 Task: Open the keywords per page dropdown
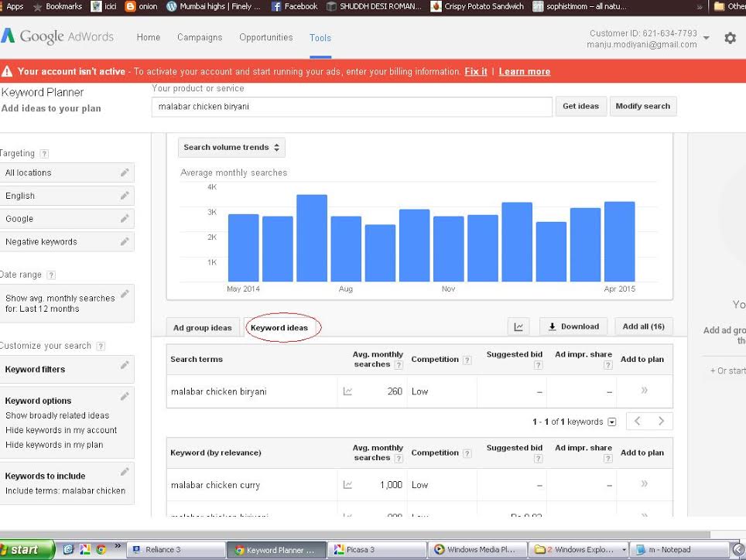pos(612,422)
